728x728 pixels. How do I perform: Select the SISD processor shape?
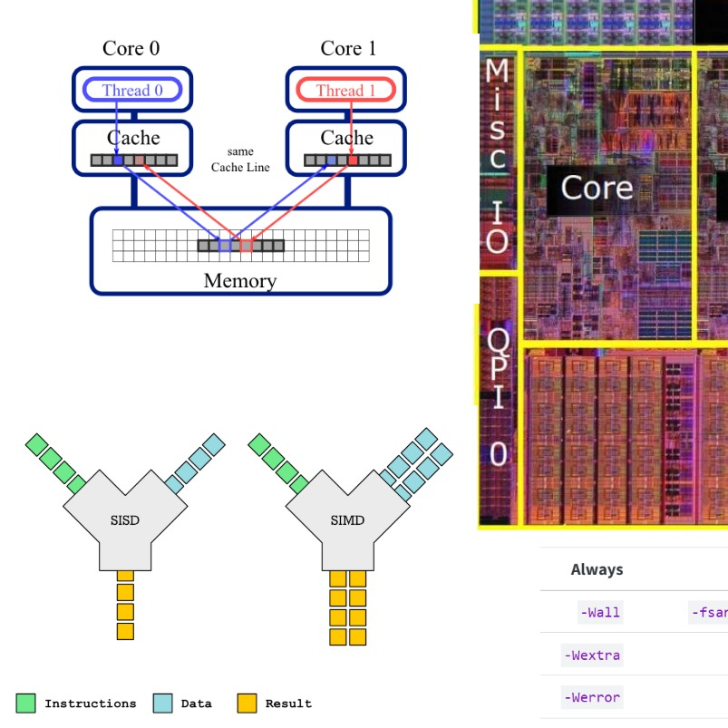click(125, 519)
